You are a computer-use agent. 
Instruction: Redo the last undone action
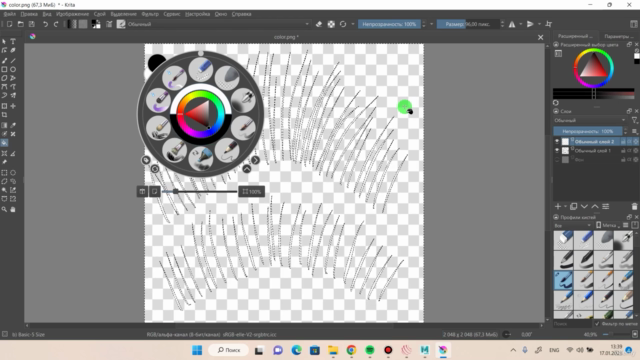56,24
